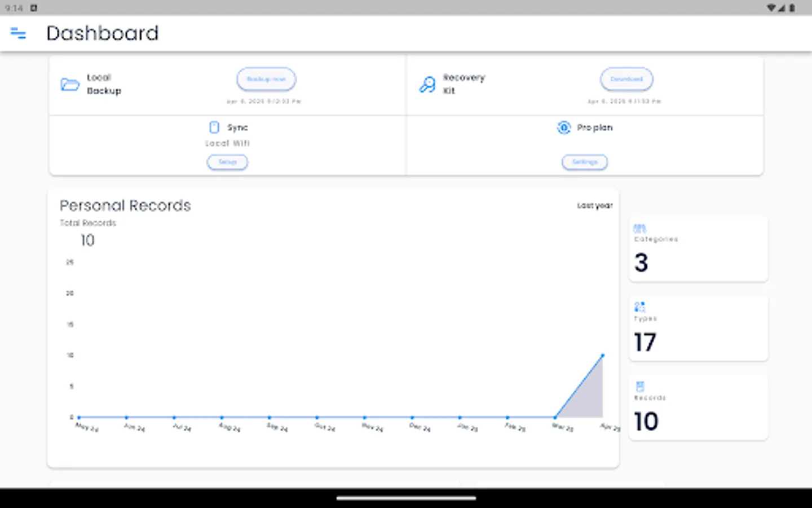Click the Pro plan badge icon
The height and width of the screenshot is (508, 812).
pyautogui.click(x=564, y=128)
